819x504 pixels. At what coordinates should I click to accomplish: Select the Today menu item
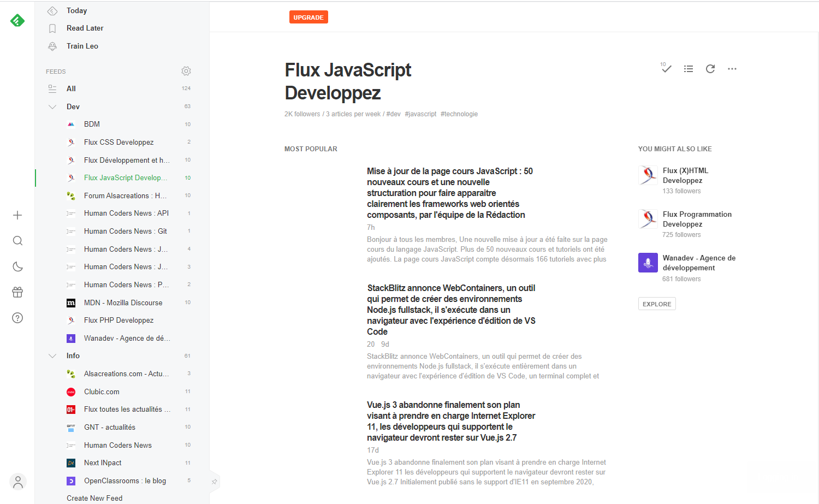[x=76, y=11]
